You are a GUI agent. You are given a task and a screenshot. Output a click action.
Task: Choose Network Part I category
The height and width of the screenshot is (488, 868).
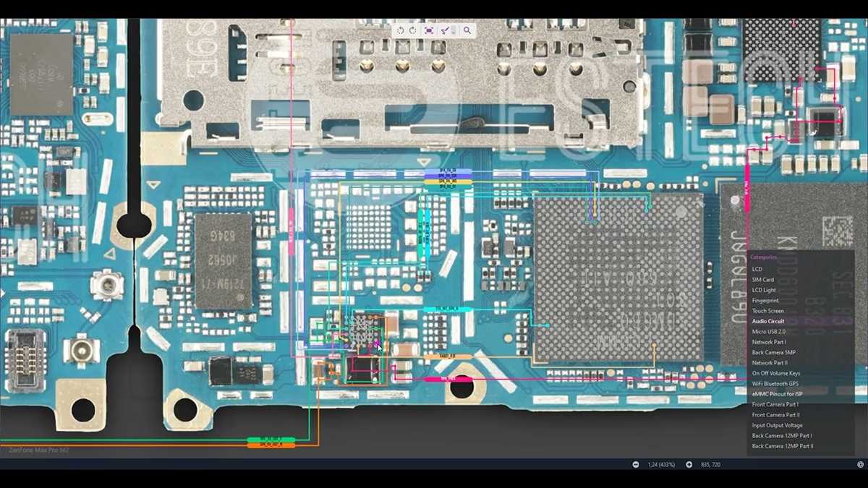coord(769,342)
